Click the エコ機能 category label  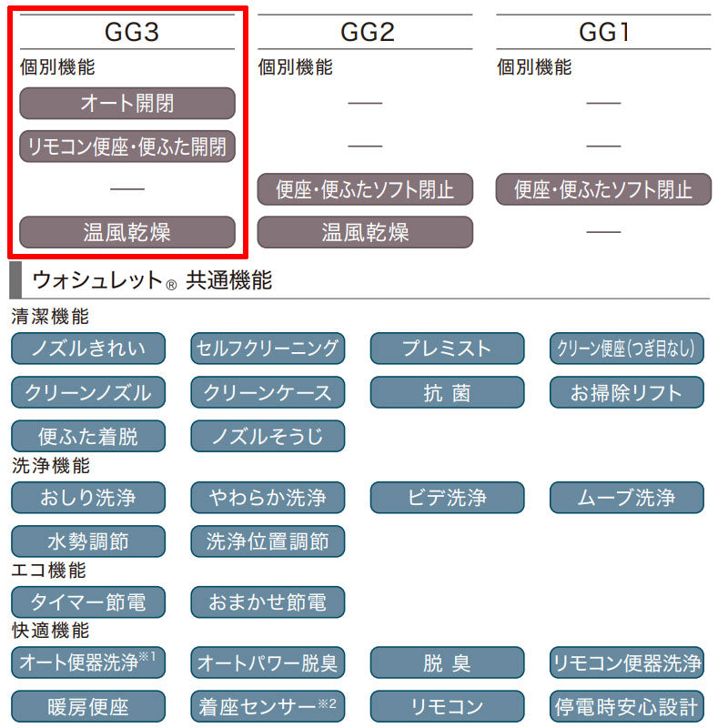49,571
